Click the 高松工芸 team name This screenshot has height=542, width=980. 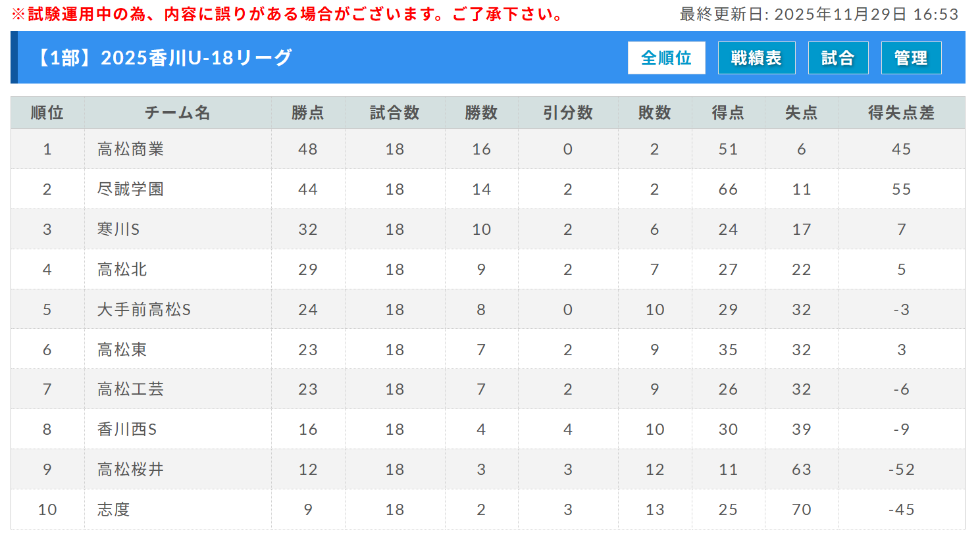(130, 389)
